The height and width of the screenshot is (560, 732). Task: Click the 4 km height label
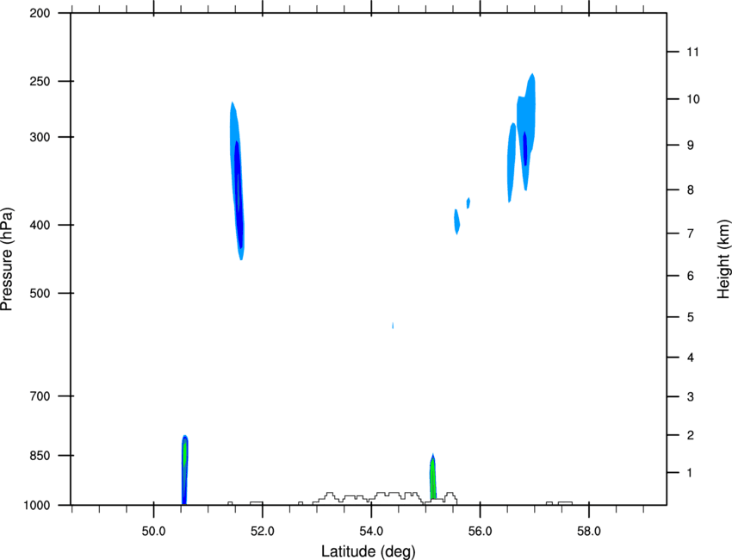[690, 358]
